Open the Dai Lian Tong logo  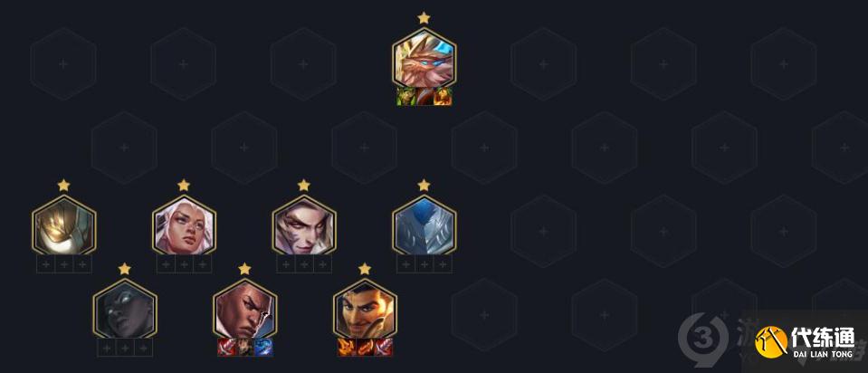[x=807, y=342]
